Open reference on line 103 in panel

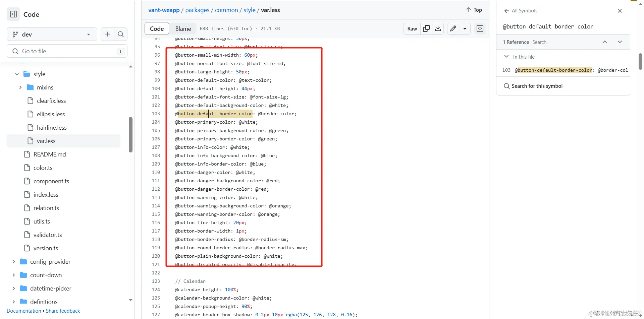pos(563,70)
